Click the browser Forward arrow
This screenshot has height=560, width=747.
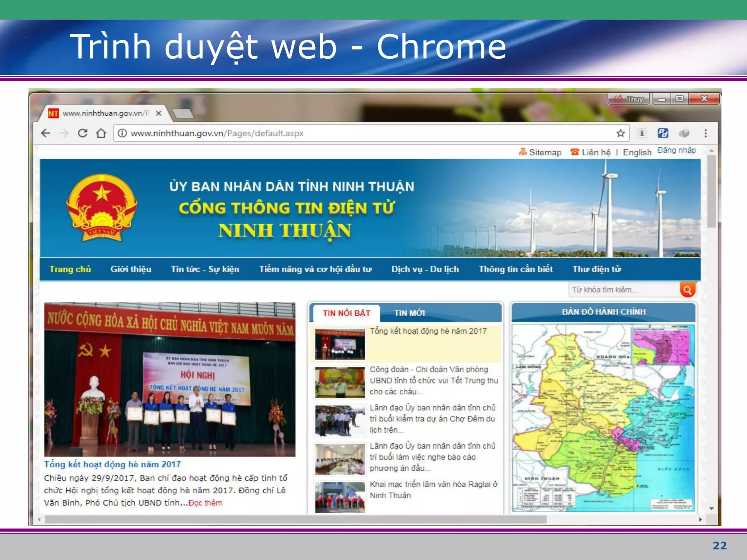tap(64, 133)
